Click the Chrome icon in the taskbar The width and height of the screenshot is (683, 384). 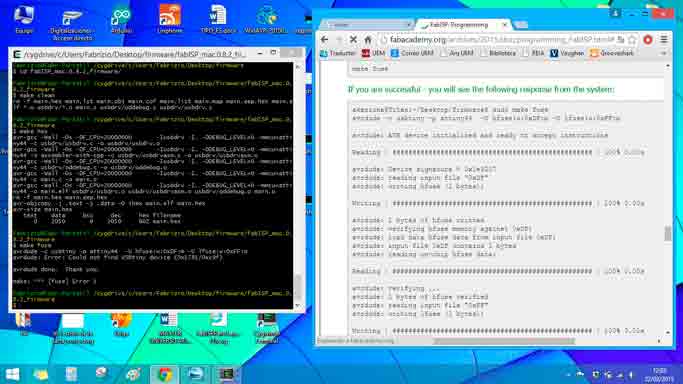tap(165, 374)
